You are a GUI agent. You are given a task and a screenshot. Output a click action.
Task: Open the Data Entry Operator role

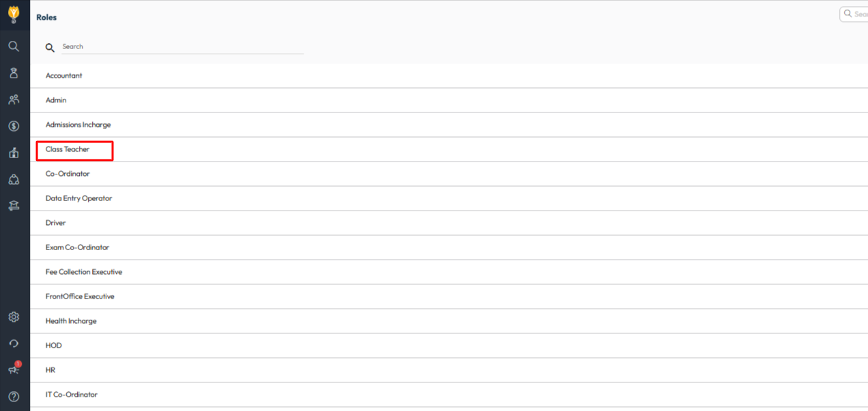[78, 198]
